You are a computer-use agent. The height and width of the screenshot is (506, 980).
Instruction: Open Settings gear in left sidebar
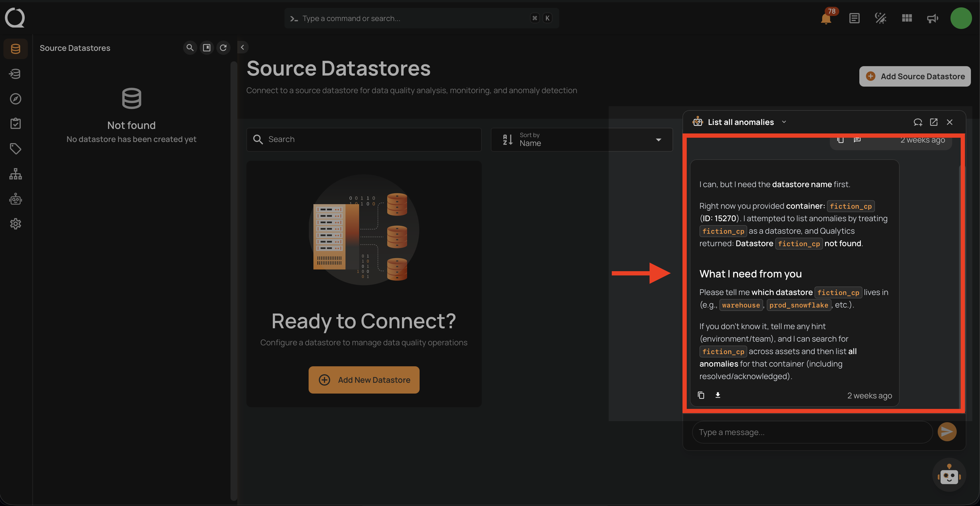click(16, 224)
